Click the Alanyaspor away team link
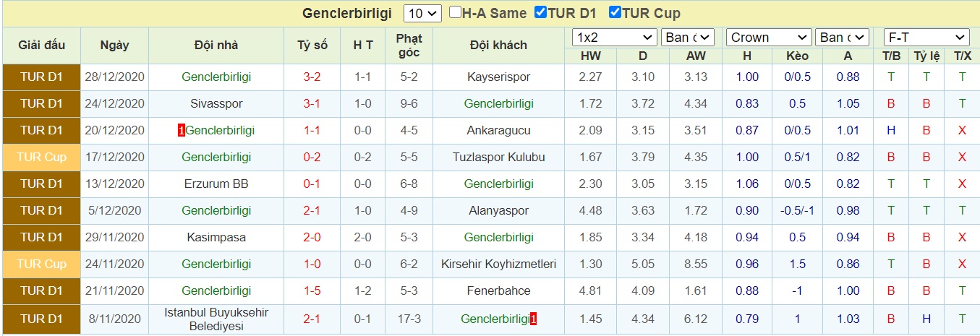980x336 pixels. click(x=498, y=211)
